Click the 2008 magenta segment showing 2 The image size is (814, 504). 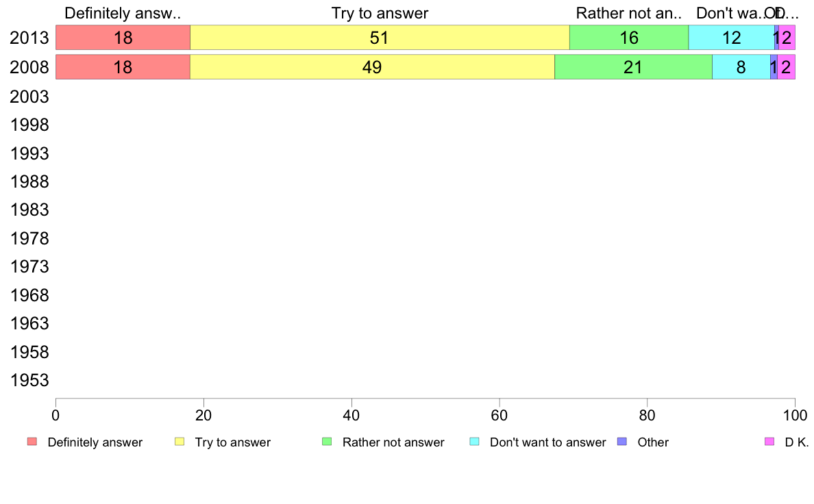786,67
